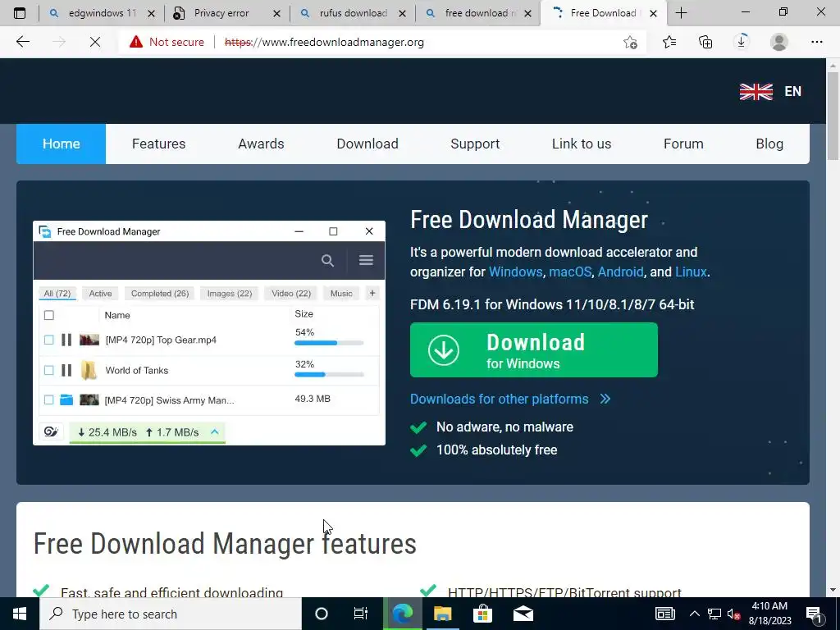
Task: Open Task View on the taskbar
Action: [361, 614]
